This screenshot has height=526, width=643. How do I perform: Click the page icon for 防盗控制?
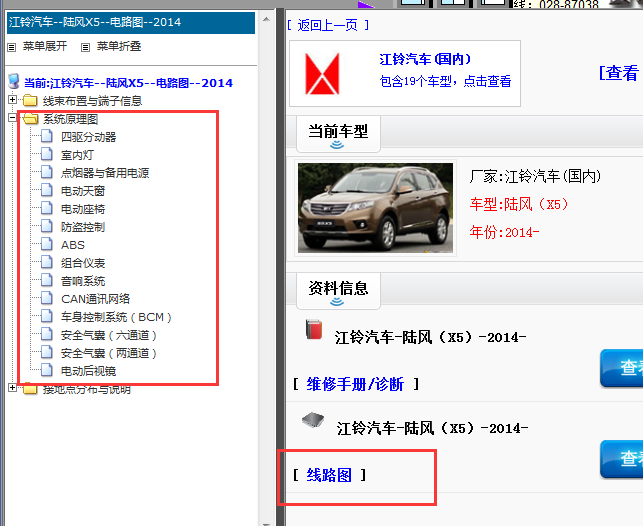point(47,226)
